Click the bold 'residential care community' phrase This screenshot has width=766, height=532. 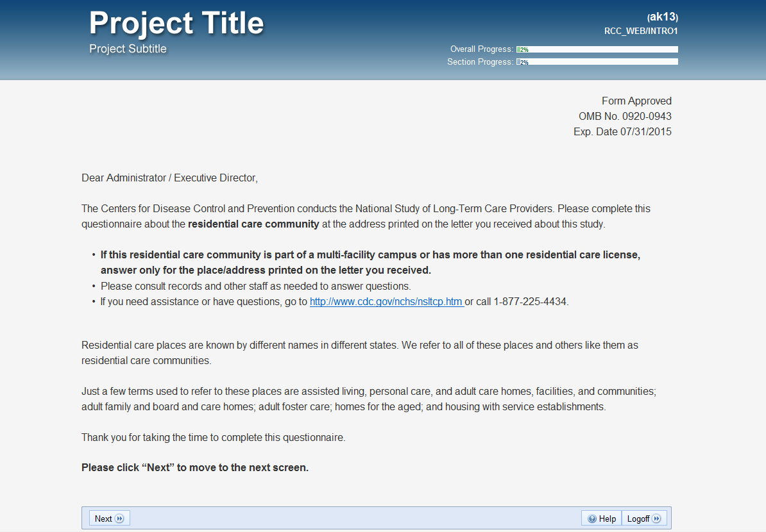(x=253, y=224)
